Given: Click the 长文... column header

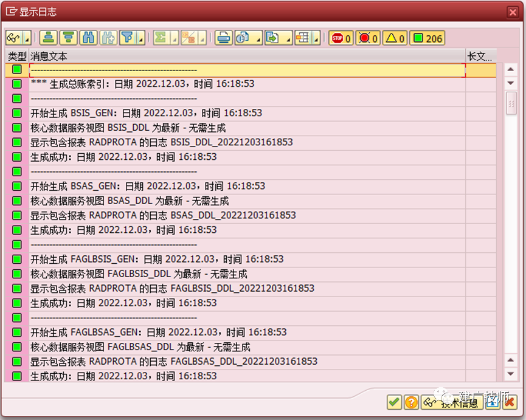Looking at the screenshot, I should [x=481, y=56].
